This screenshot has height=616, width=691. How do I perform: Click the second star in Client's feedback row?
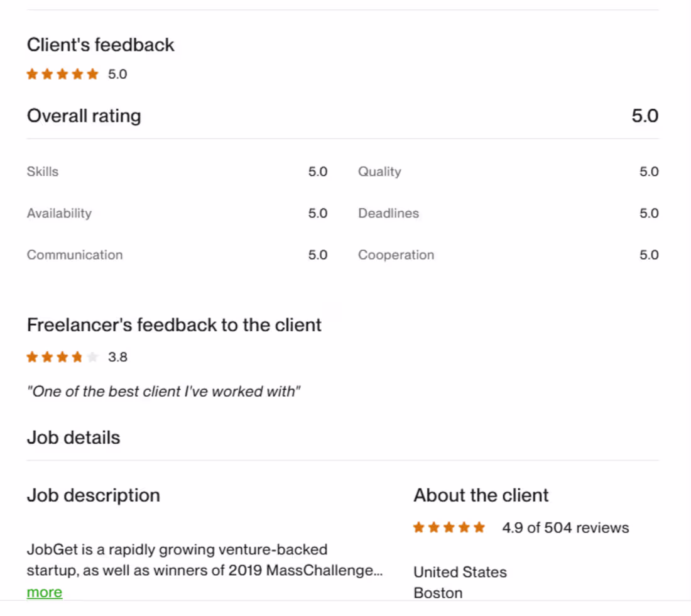tap(47, 74)
